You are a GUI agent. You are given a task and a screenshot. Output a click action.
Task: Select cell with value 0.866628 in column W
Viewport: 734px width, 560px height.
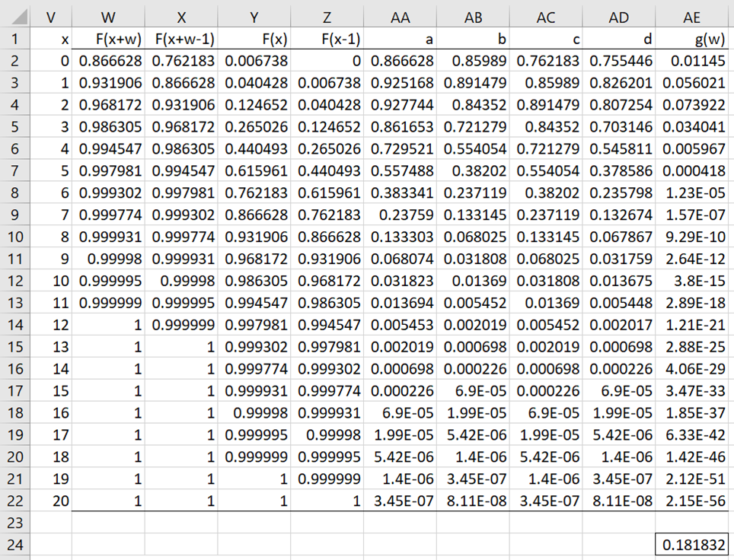(108, 61)
